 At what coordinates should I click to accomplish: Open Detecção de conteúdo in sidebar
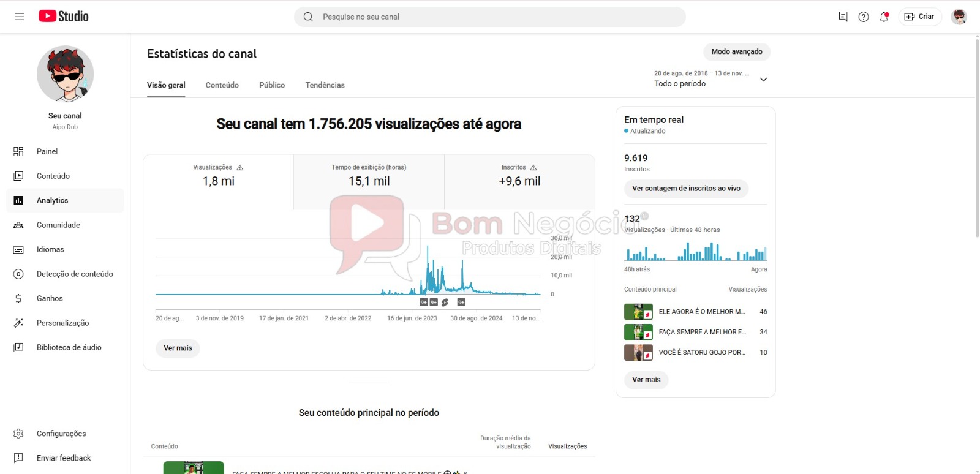click(75, 274)
